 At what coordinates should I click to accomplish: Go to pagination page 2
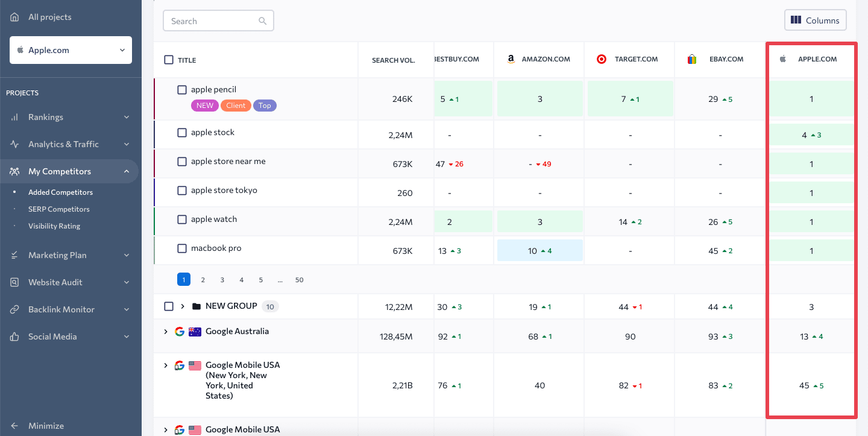point(203,280)
